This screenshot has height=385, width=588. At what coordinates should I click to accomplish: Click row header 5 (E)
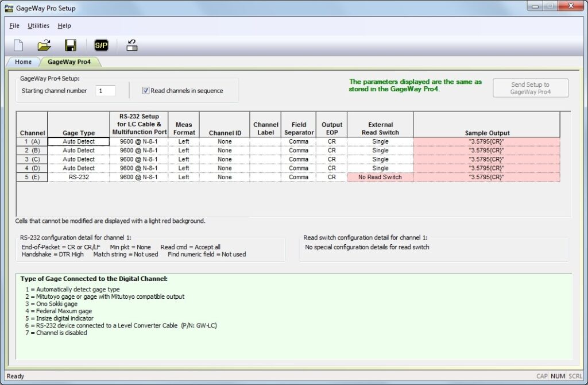32,177
